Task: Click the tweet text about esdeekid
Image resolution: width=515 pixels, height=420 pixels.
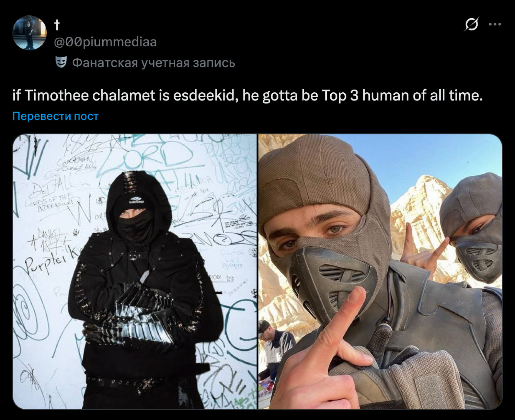Action: [x=248, y=95]
